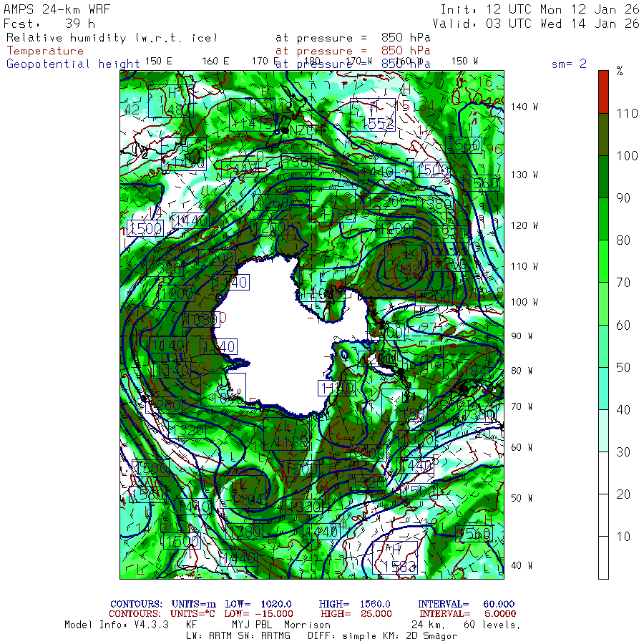Click the blue 'HIGH= 1560.0' value

click(354, 604)
